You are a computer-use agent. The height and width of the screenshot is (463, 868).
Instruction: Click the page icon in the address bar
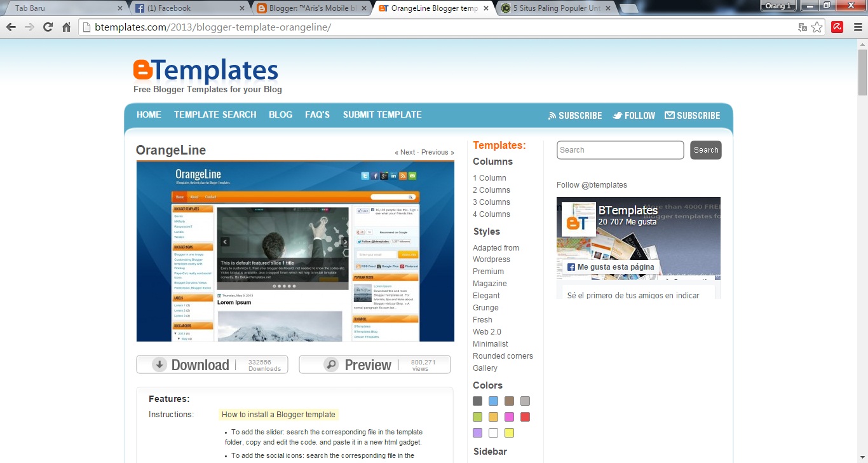pos(86,27)
